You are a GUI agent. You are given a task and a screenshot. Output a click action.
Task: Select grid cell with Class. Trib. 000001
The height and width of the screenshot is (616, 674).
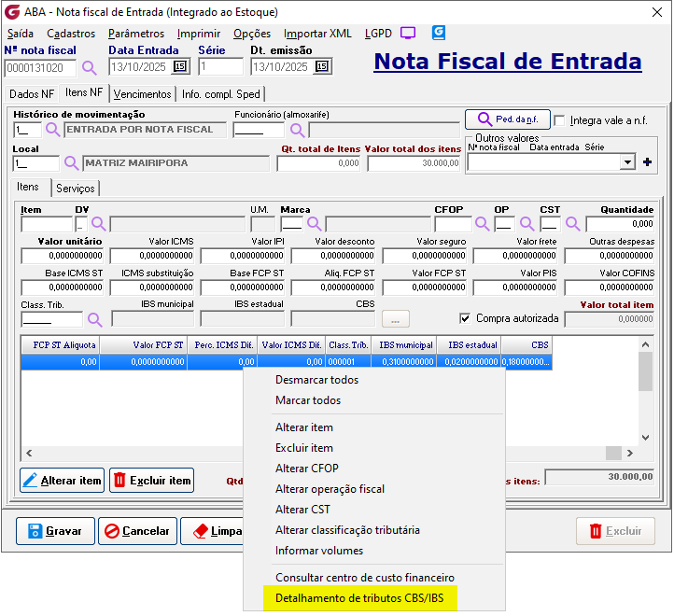[x=348, y=362]
